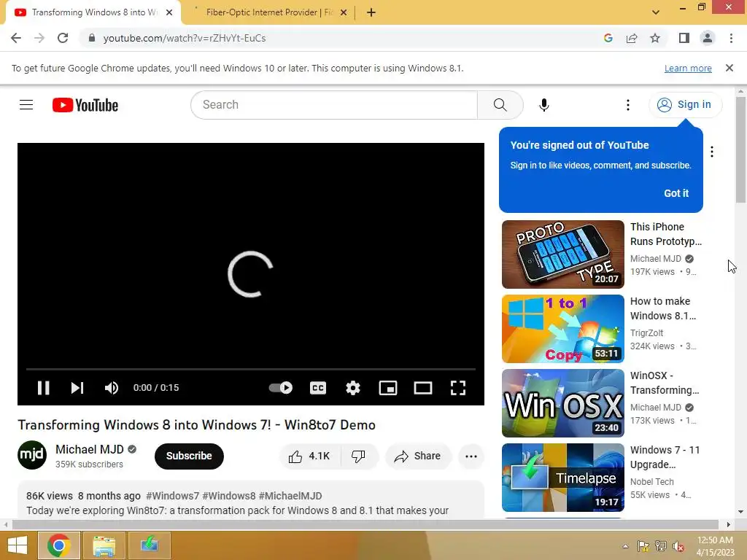Open the Windows Start button
747x560 pixels.
(18, 545)
